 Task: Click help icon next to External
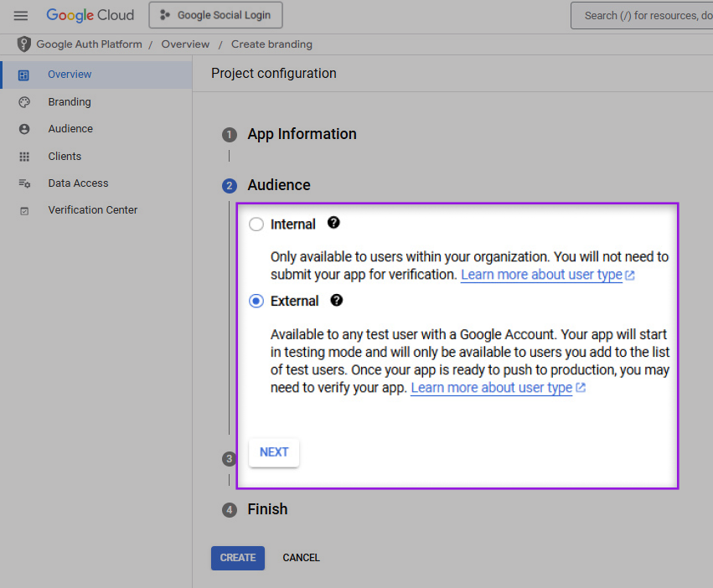[337, 300]
